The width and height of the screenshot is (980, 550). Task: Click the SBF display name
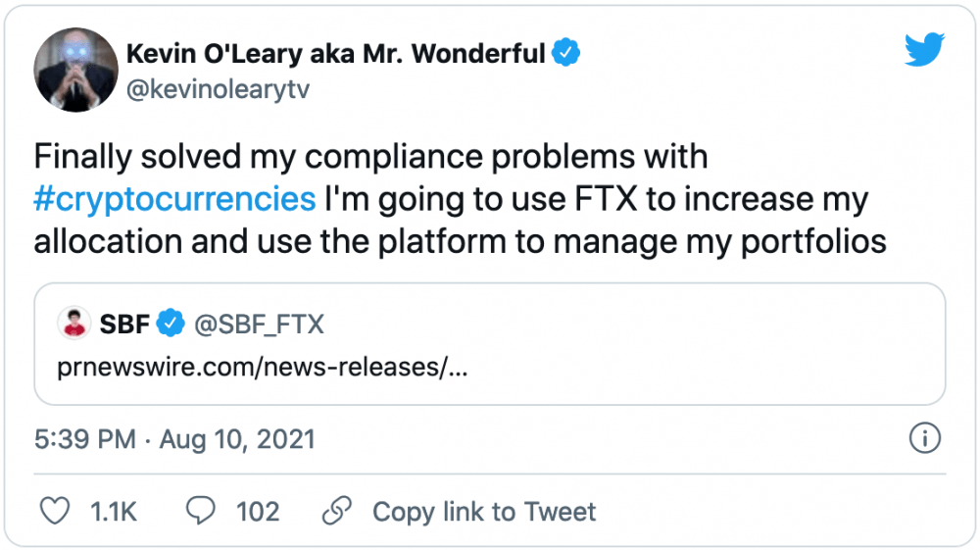[124, 325]
